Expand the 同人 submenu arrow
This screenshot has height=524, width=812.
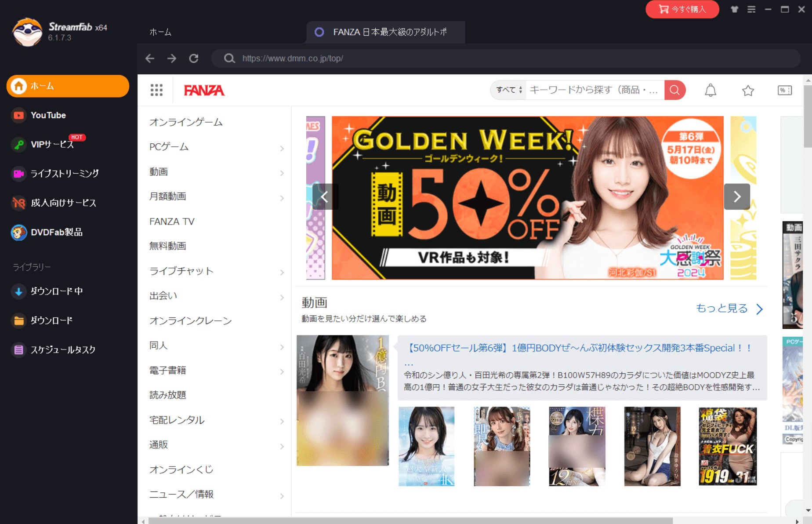pos(282,347)
